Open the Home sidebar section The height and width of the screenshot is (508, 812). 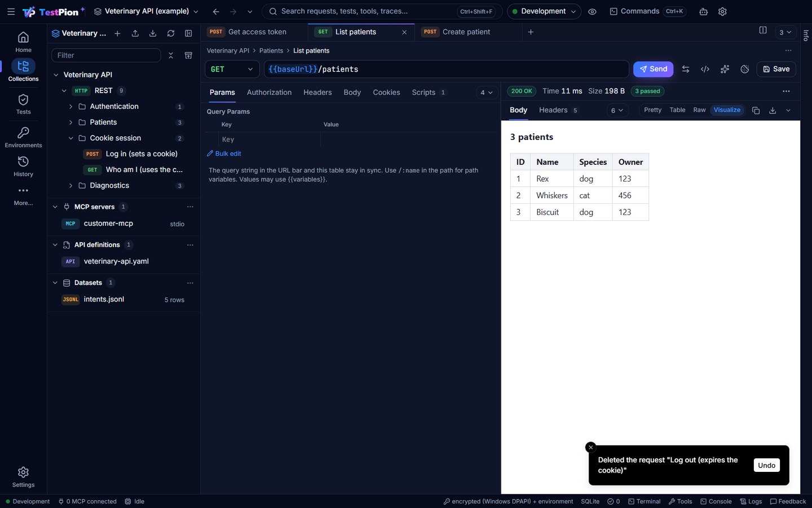[x=23, y=42]
